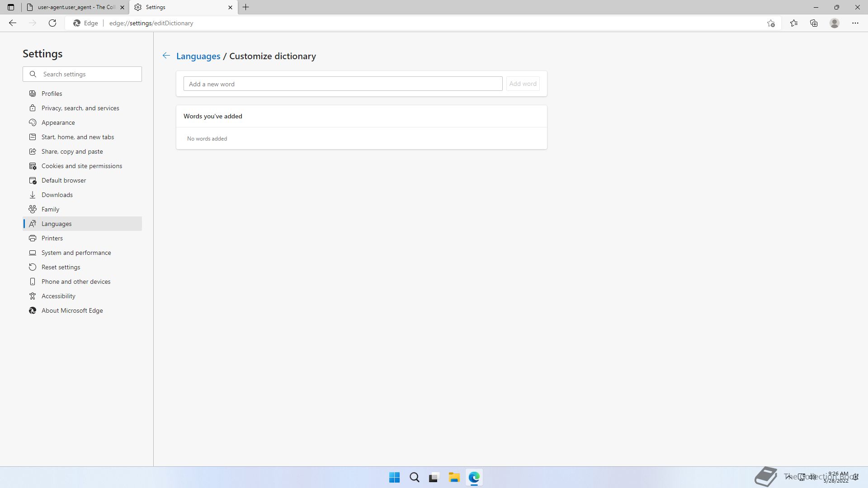Open the vertical tabs menu icon
Viewport: 868px width, 488px height.
click(x=11, y=7)
